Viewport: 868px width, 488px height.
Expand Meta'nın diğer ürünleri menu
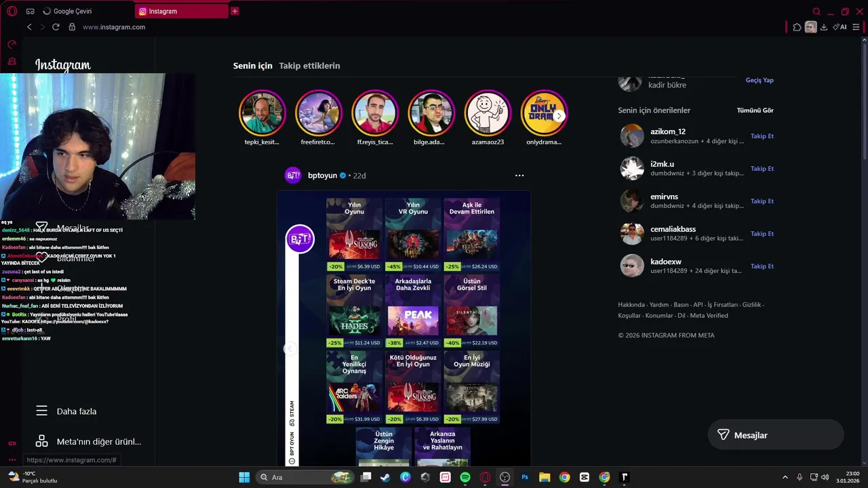(88, 441)
